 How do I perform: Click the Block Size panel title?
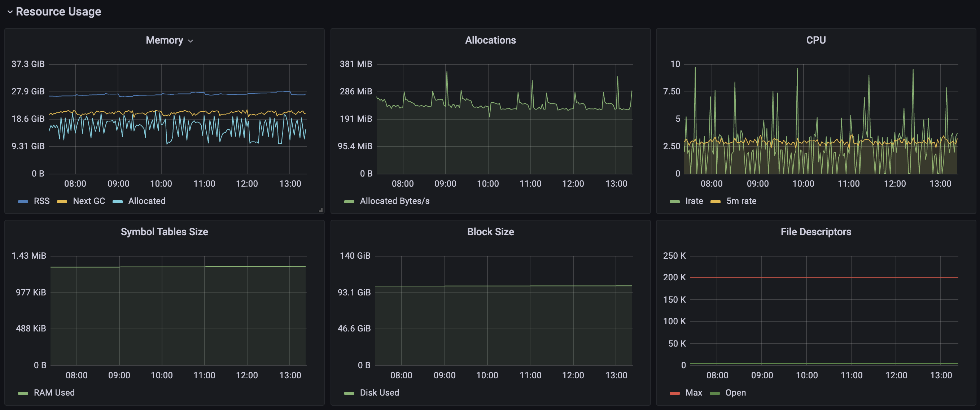[x=490, y=232]
